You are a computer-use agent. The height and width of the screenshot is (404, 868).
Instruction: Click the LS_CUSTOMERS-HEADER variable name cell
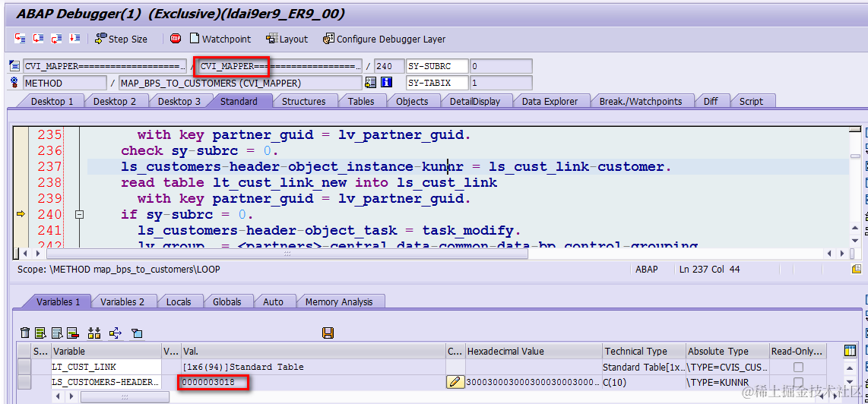[x=106, y=382]
